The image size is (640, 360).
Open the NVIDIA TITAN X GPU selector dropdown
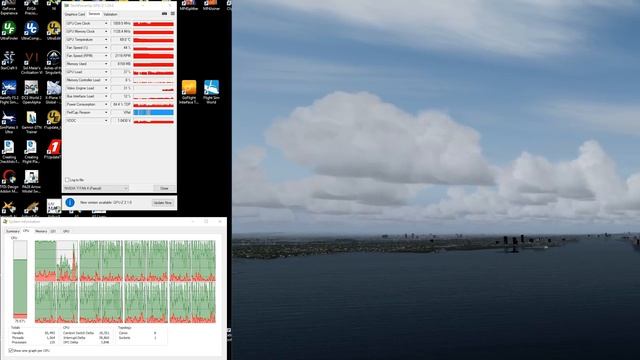tap(96, 188)
